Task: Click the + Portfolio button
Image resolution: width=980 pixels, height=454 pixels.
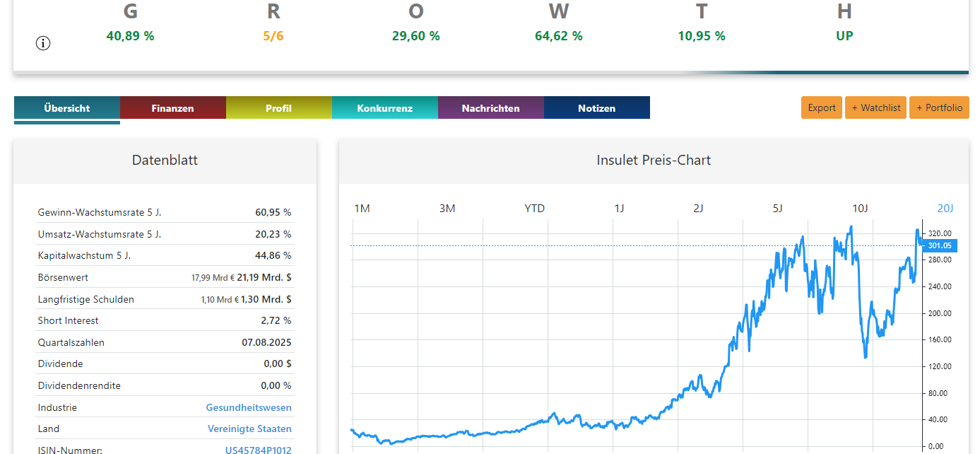Action: (x=939, y=107)
